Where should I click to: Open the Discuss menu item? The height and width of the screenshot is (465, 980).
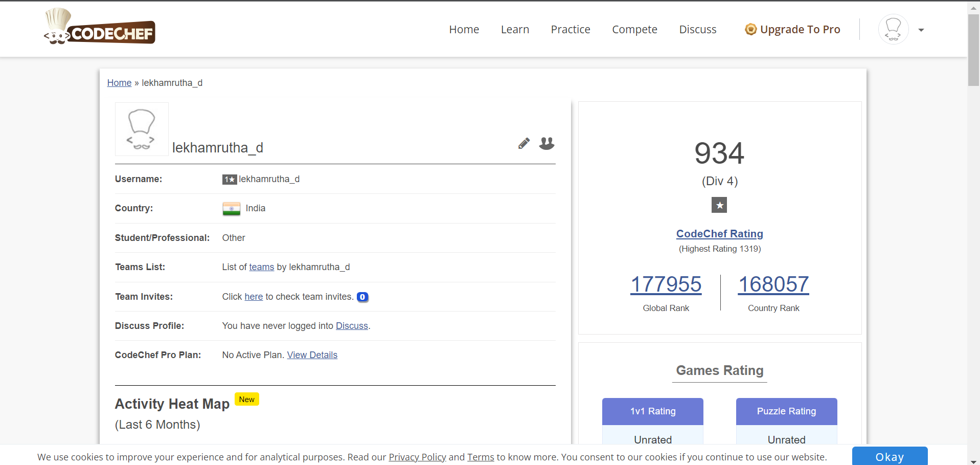(x=698, y=30)
